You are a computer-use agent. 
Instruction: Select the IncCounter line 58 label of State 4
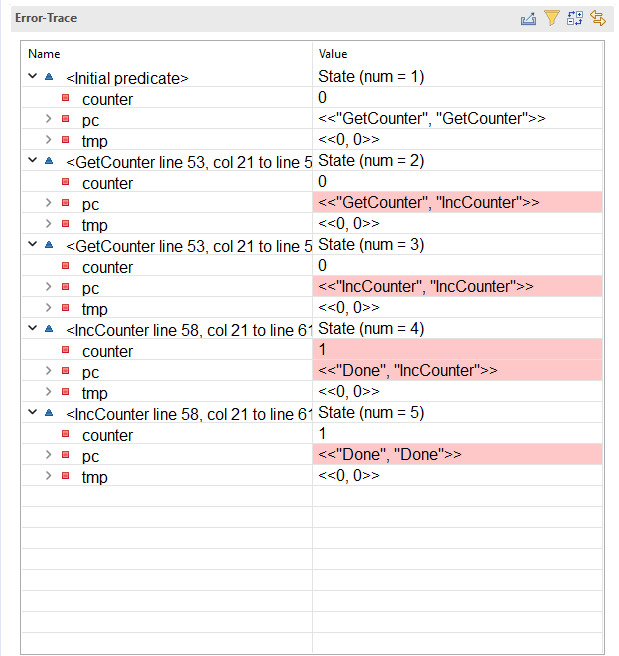(189, 331)
